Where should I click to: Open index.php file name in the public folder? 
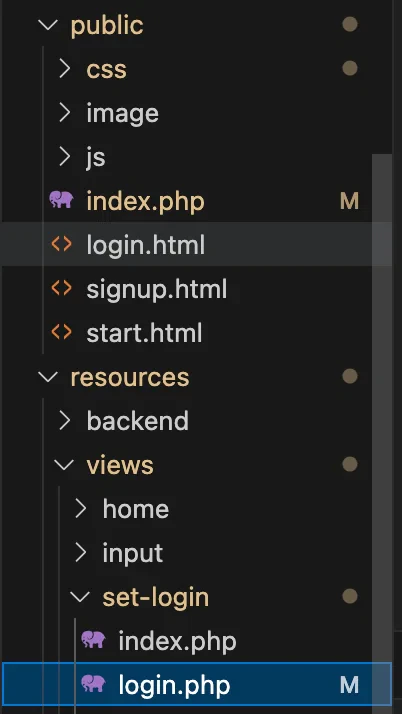(x=146, y=202)
